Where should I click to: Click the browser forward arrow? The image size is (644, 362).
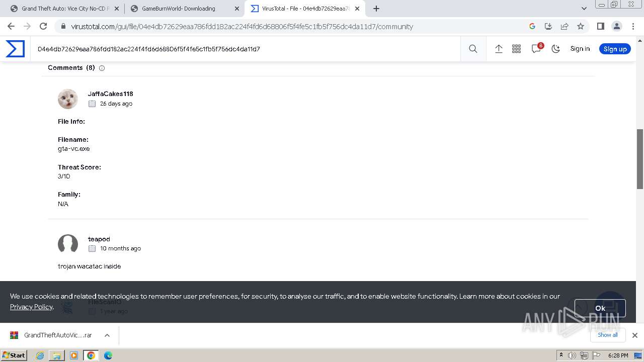27,26
